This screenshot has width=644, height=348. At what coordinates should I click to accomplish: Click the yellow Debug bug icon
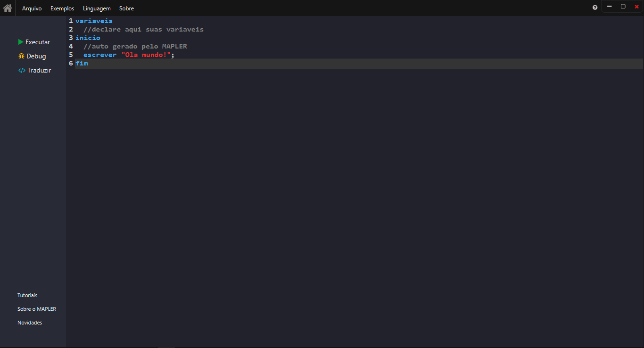pyautogui.click(x=21, y=56)
